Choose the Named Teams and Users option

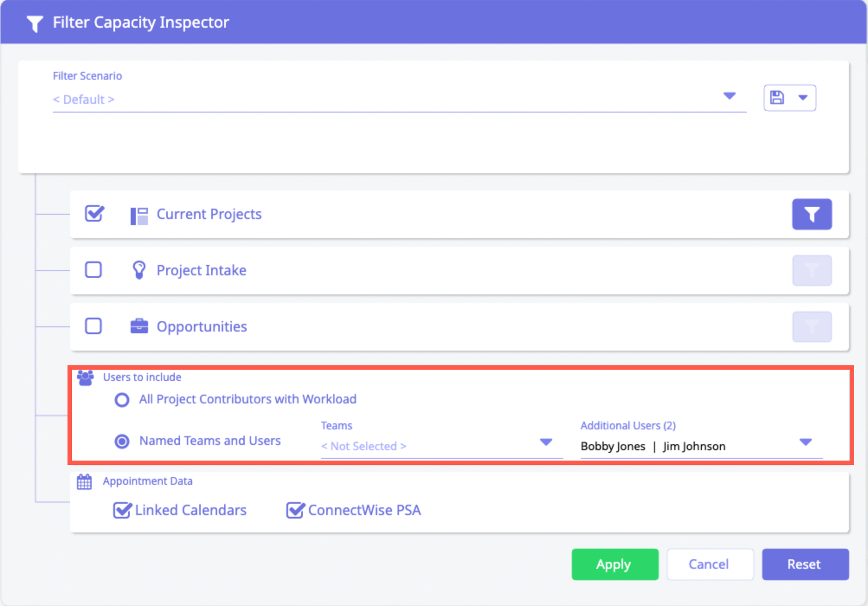pyautogui.click(x=122, y=441)
